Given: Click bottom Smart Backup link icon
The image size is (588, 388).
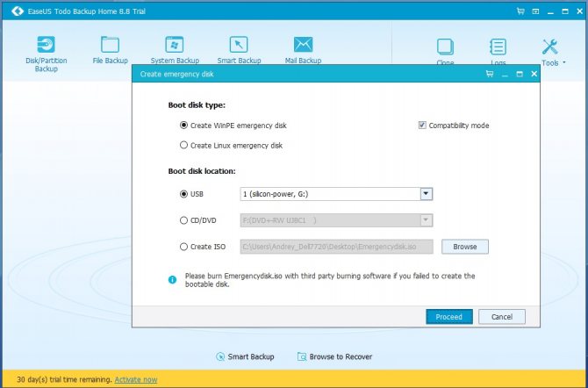Looking at the screenshot, I should [x=220, y=356].
